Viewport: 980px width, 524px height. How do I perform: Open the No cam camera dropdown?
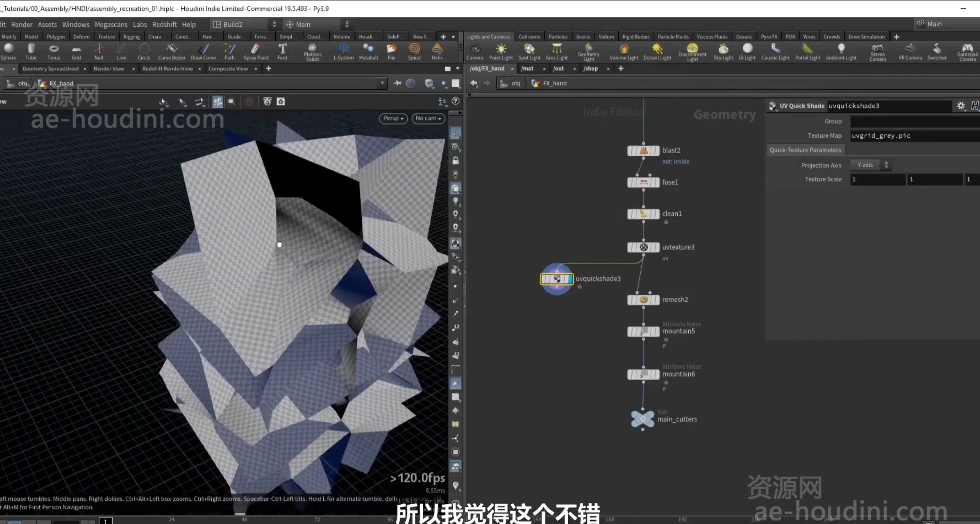[428, 118]
